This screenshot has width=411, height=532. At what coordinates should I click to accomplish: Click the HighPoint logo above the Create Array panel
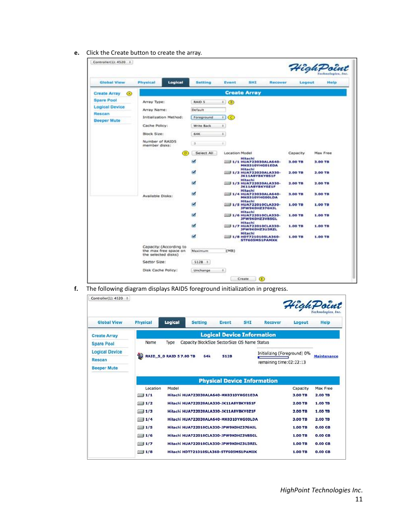[319, 68]
